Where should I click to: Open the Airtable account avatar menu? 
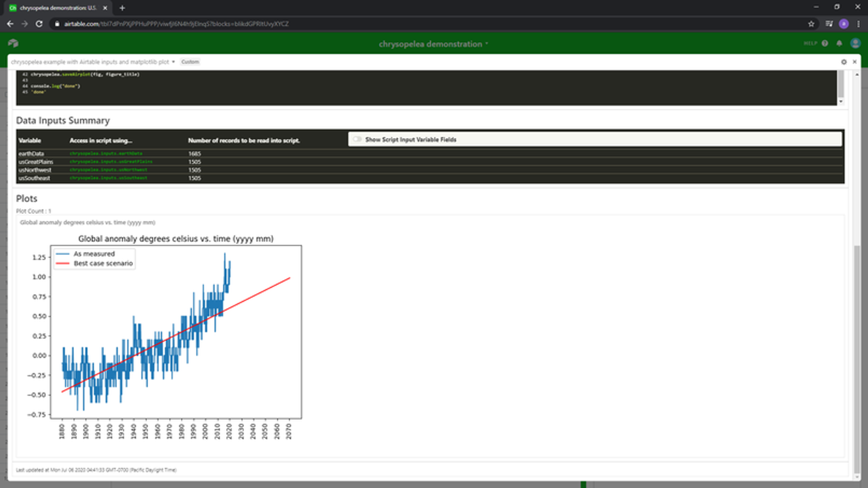tap(856, 43)
